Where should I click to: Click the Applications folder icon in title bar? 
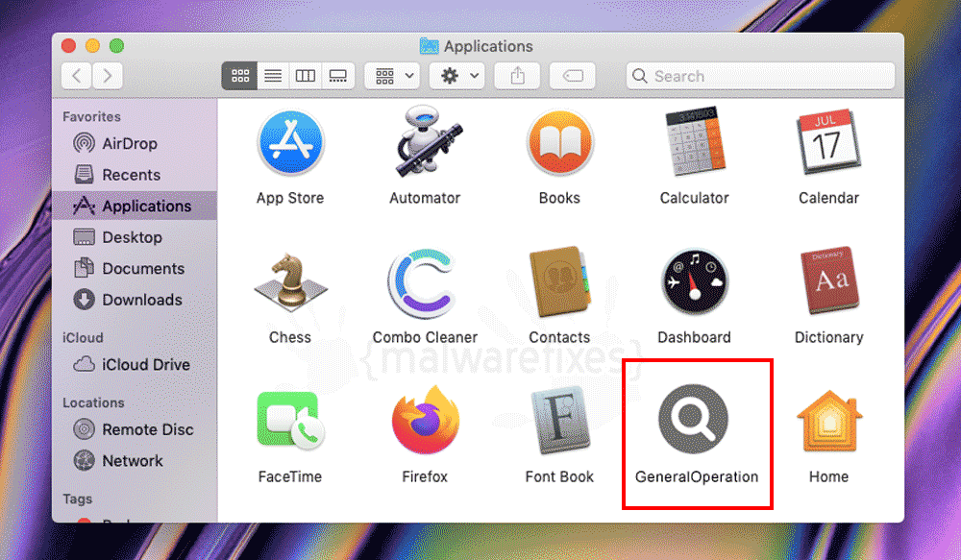pos(429,46)
